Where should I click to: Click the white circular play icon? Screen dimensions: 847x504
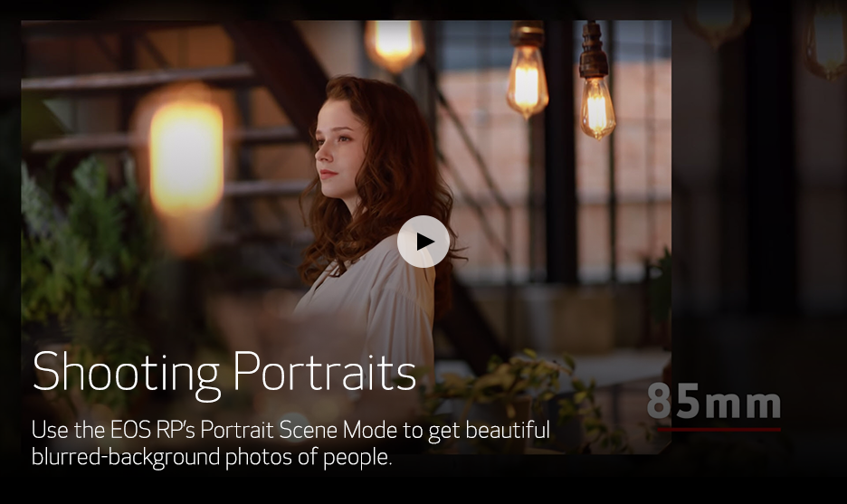(x=423, y=242)
